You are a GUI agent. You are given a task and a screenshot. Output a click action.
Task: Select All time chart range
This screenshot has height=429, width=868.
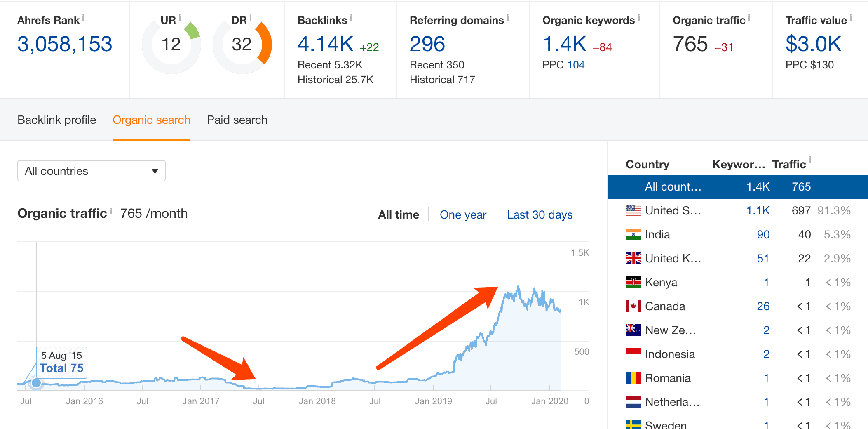[x=398, y=214]
